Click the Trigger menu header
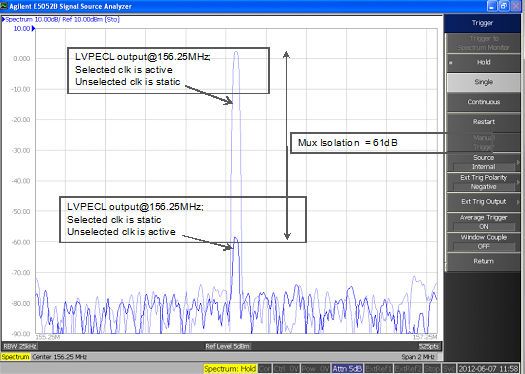Image resolution: width=525 pixels, height=374 pixels. point(482,23)
